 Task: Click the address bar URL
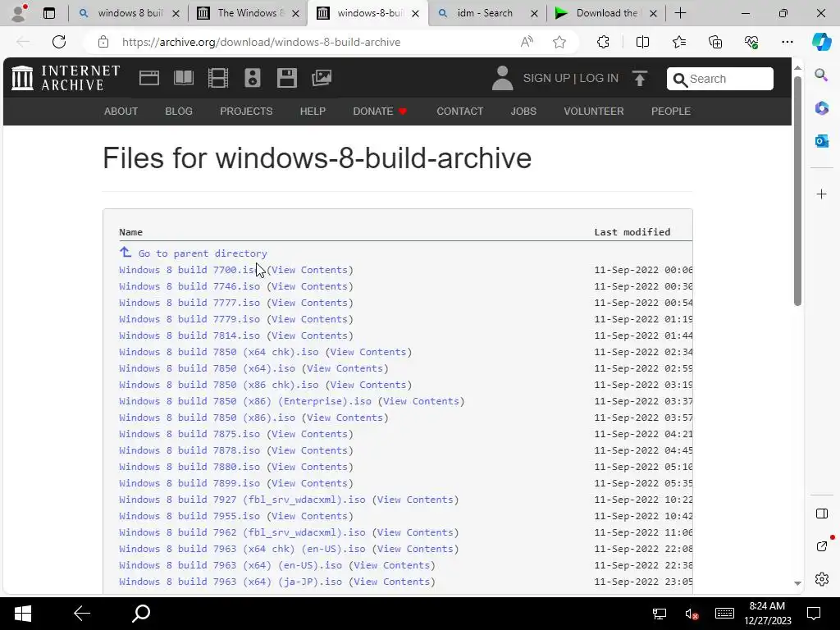[261, 42]
